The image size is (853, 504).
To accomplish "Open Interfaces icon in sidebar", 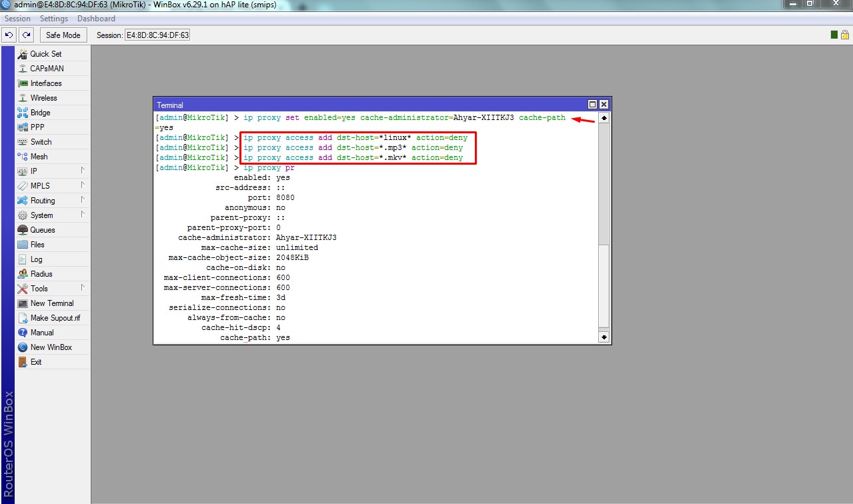I will tap(23, 83).
